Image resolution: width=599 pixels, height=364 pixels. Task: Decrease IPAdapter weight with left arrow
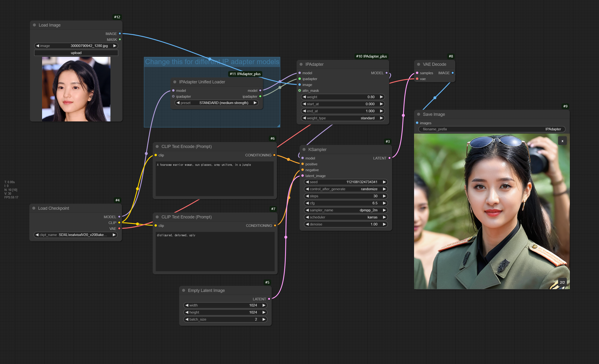tap(304, 97)
